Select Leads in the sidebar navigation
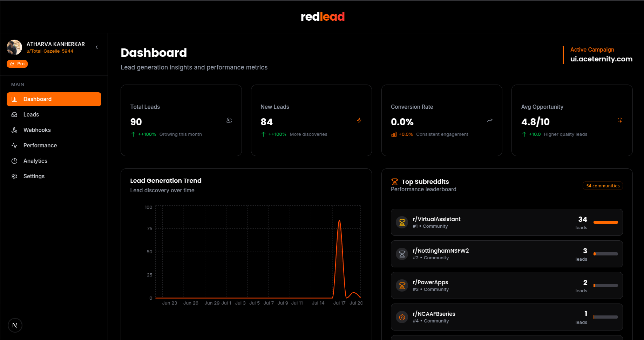This screenshot has height=340, width=644. 31,114
